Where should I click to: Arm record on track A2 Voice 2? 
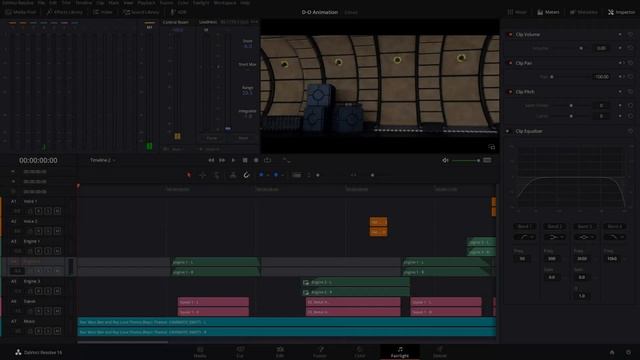39,231
